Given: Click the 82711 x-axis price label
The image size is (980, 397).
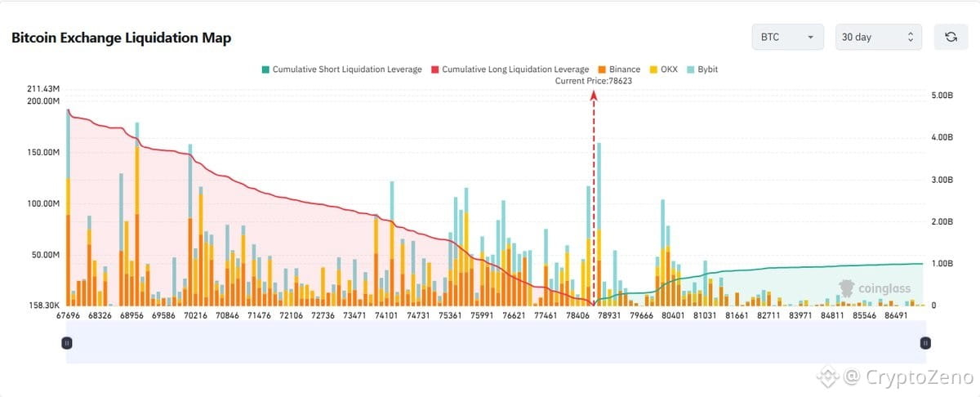Looking at the screenshot, I should click(769, 314).
